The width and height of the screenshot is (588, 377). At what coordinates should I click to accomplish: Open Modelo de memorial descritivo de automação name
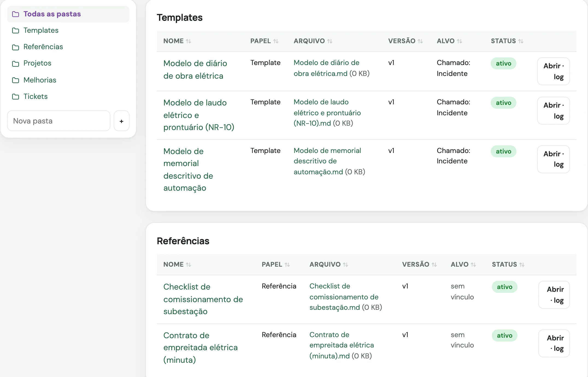coord(188,170)
